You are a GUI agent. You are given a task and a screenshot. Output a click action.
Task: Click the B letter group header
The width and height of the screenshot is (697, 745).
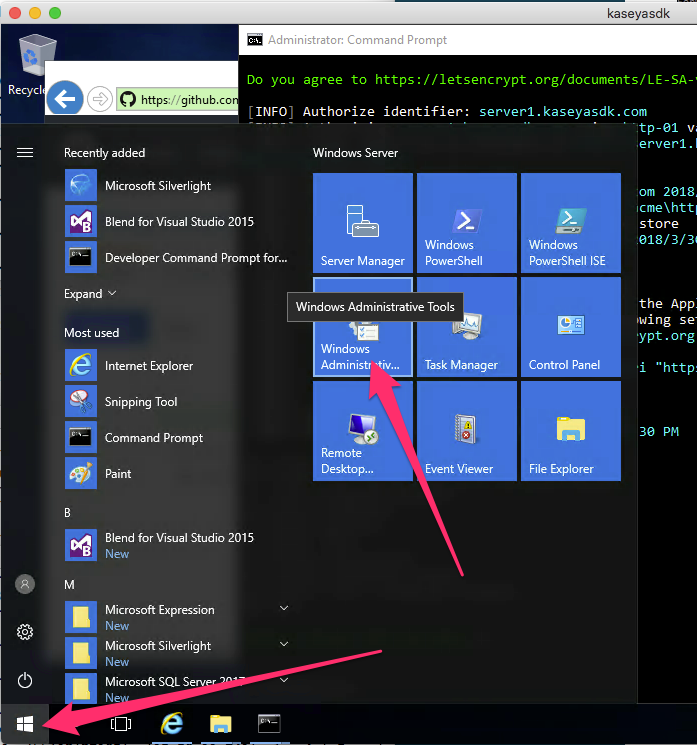(x=67, y=513)
